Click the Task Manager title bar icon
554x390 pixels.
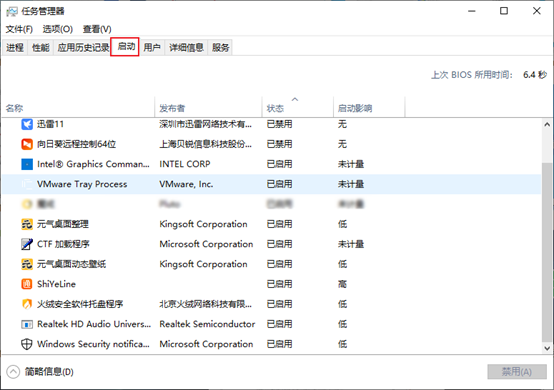[12, 12]
